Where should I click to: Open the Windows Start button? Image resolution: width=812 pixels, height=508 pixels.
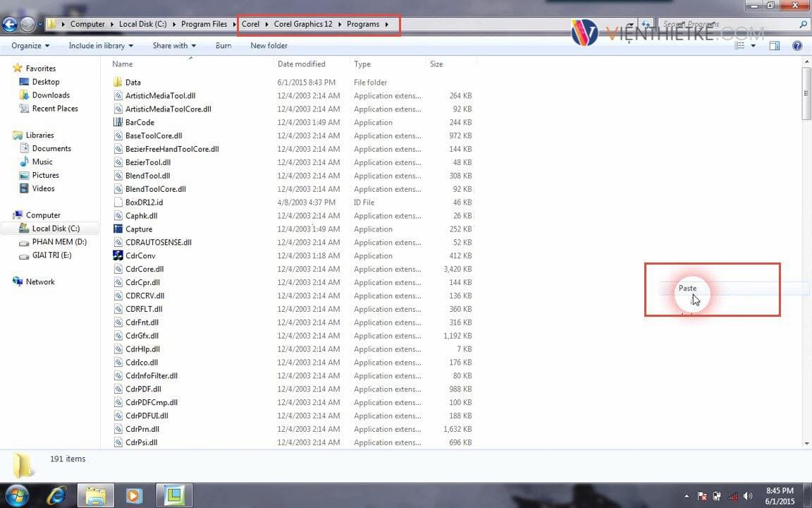(x=17, y=495)
